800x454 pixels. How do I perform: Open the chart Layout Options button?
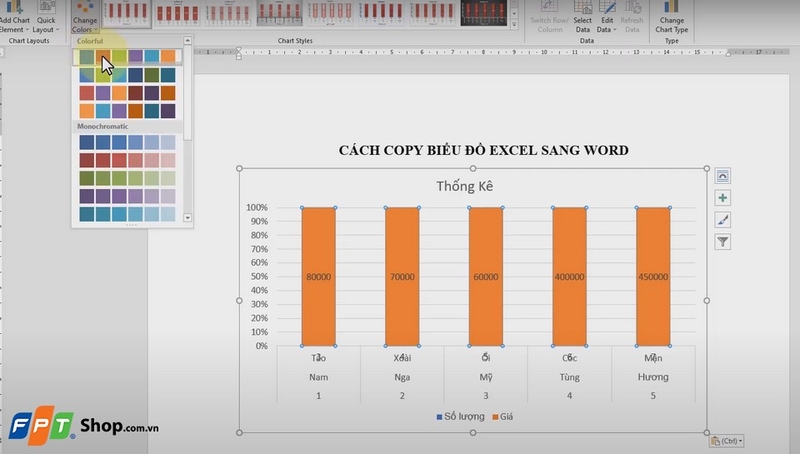(722, 176)
